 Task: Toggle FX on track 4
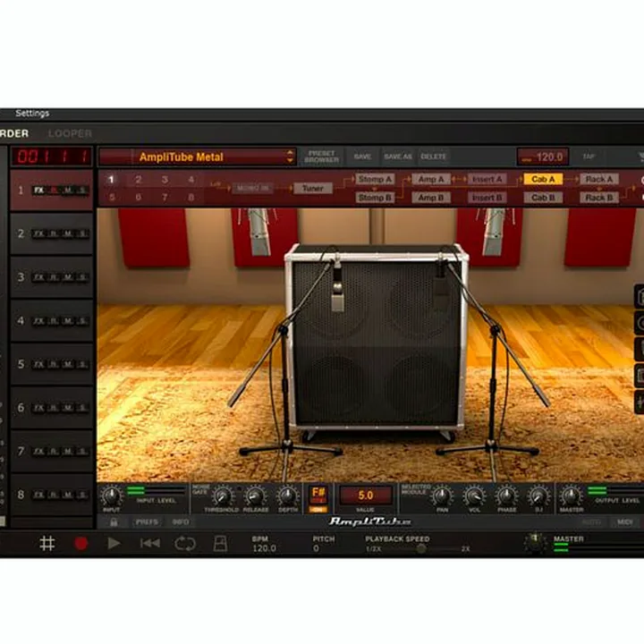click(39, 321)
